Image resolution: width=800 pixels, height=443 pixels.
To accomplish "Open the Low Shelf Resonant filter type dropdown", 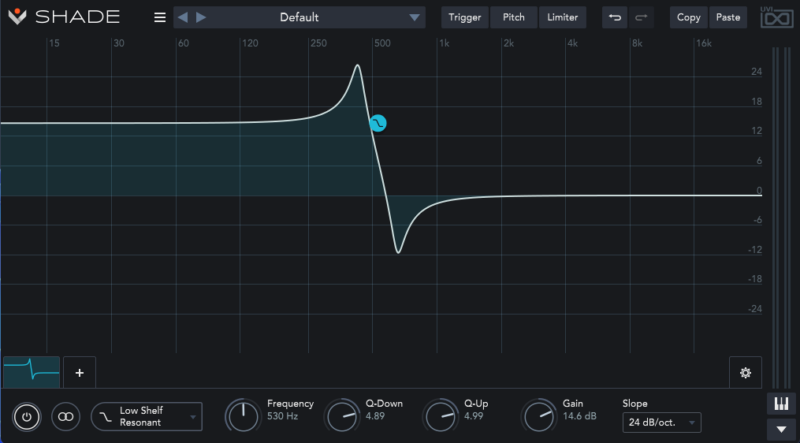I will coord(146,416).
